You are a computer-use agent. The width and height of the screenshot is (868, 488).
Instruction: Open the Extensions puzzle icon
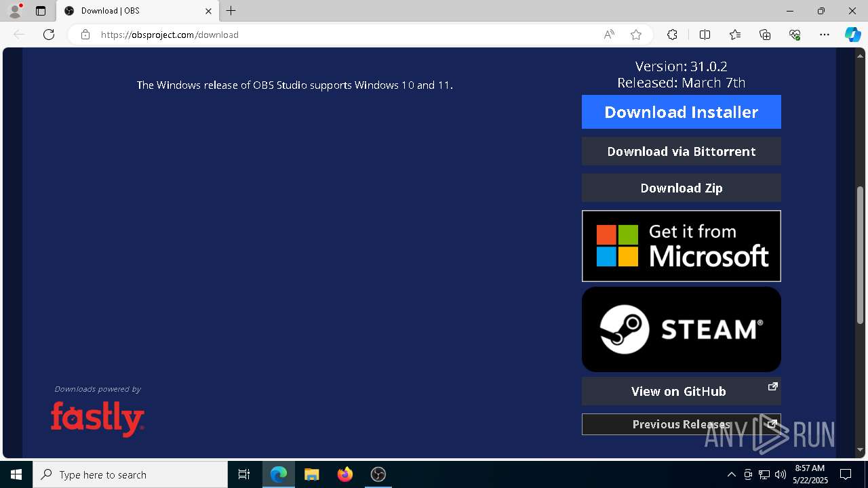click(672, 35)
